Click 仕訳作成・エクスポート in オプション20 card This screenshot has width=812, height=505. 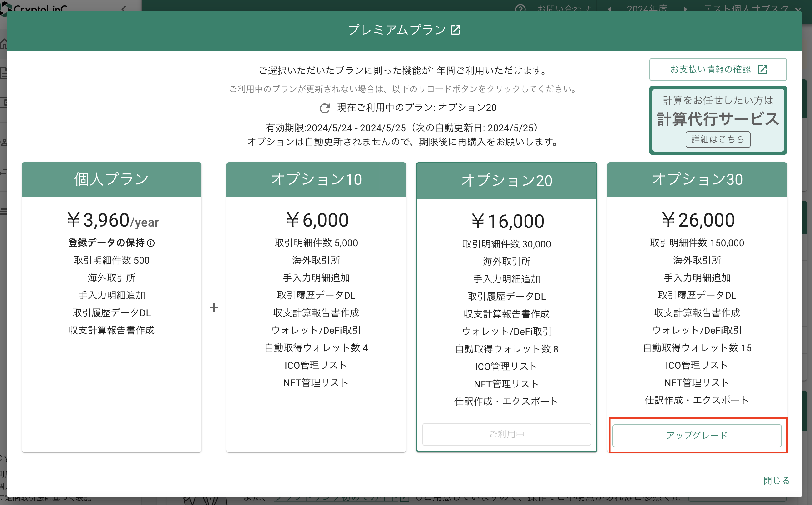pos(506,402)
